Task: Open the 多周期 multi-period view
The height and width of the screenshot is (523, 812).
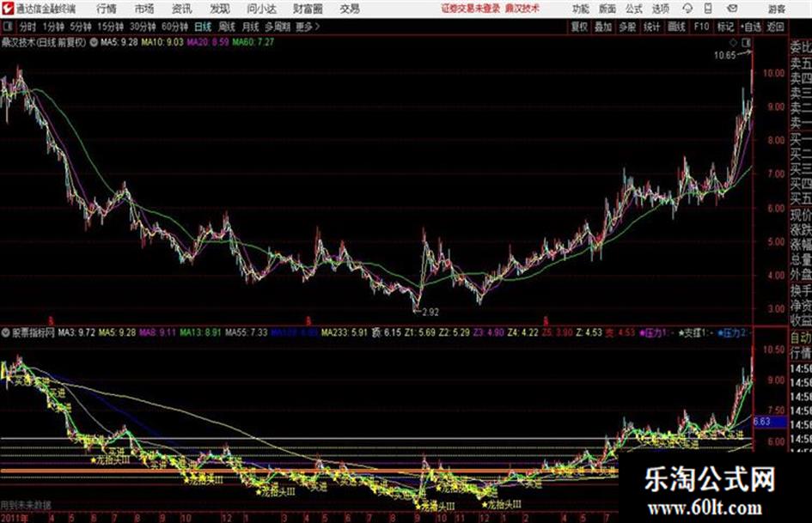Action: (278, 27)
